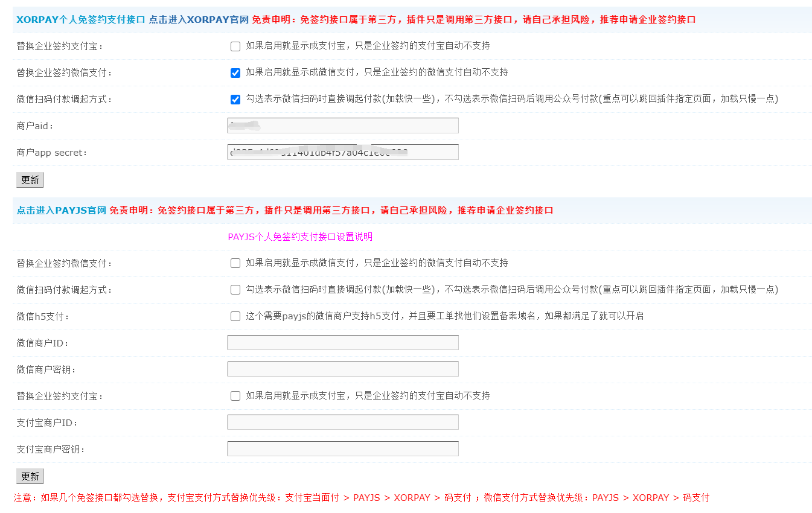Screen dimensions: 812x513
Task: Click the 支付宝商户ID： label
Action: point(48,422)
